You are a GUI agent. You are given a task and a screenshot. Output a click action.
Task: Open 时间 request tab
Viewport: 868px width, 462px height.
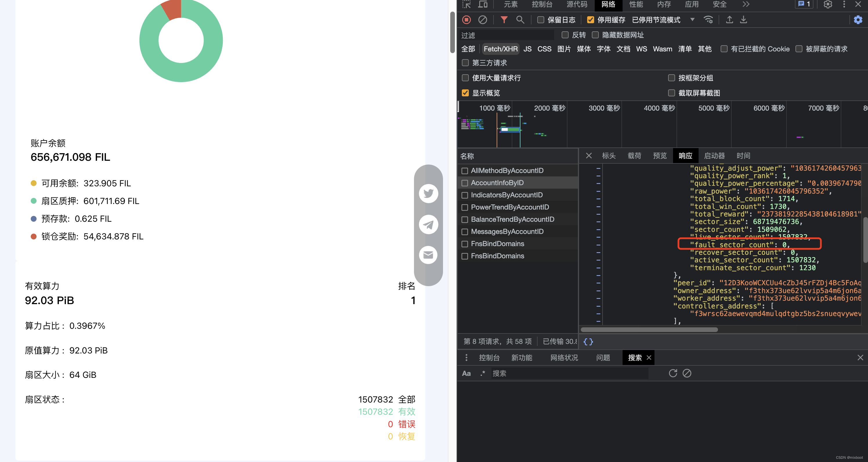pyautogui.click(x=743, y=156)
